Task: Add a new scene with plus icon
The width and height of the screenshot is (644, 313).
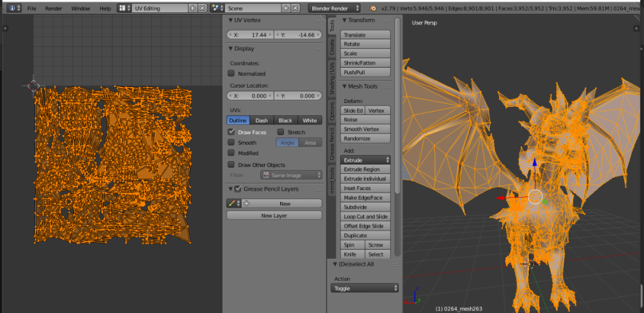Action: [286, 8]
